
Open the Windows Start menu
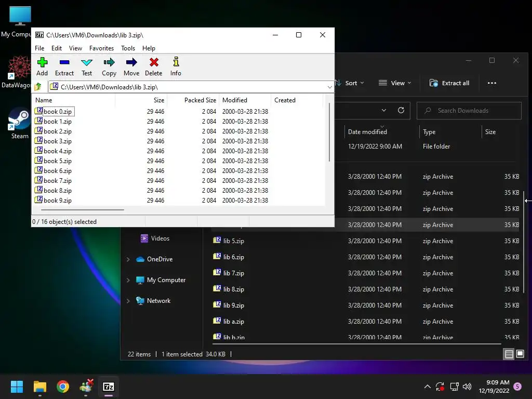point(17,387)
